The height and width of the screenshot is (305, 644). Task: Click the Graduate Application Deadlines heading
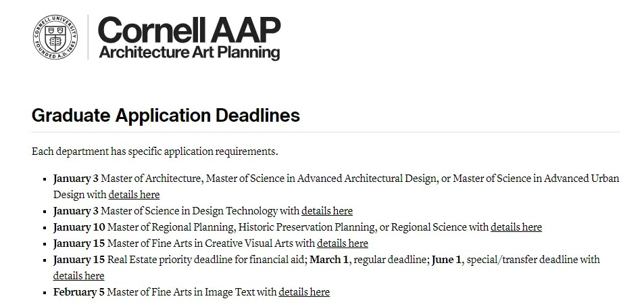166,115
